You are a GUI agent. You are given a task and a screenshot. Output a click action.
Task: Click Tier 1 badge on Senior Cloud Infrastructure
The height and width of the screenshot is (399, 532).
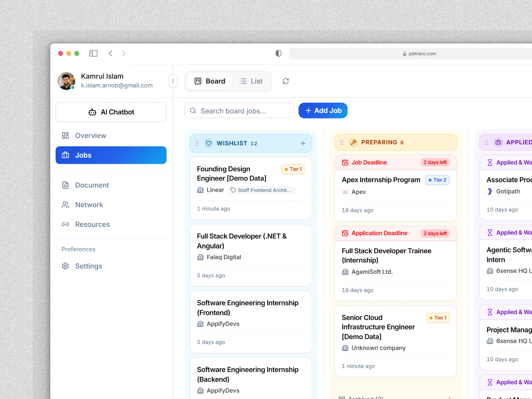tap(438, 318)
